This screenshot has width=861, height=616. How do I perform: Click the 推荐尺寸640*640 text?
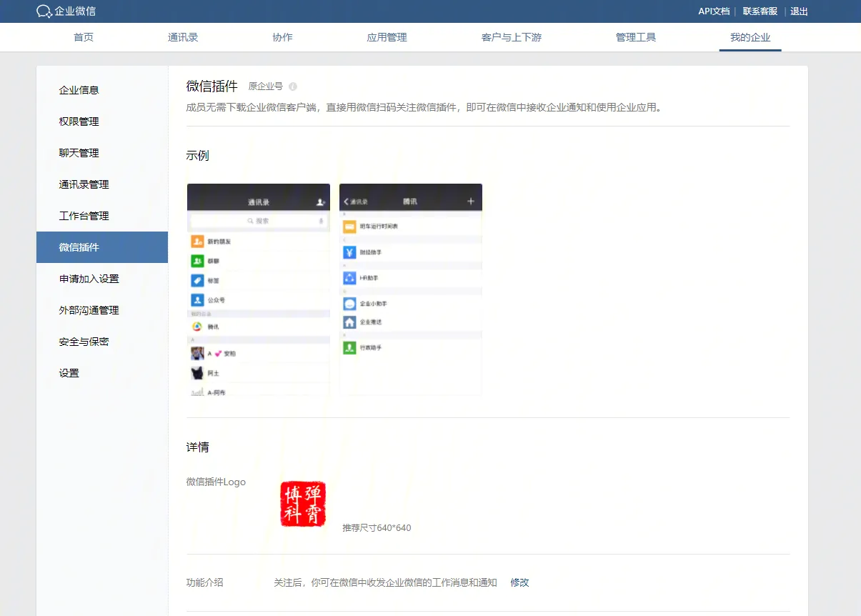(x=377, y=528)
